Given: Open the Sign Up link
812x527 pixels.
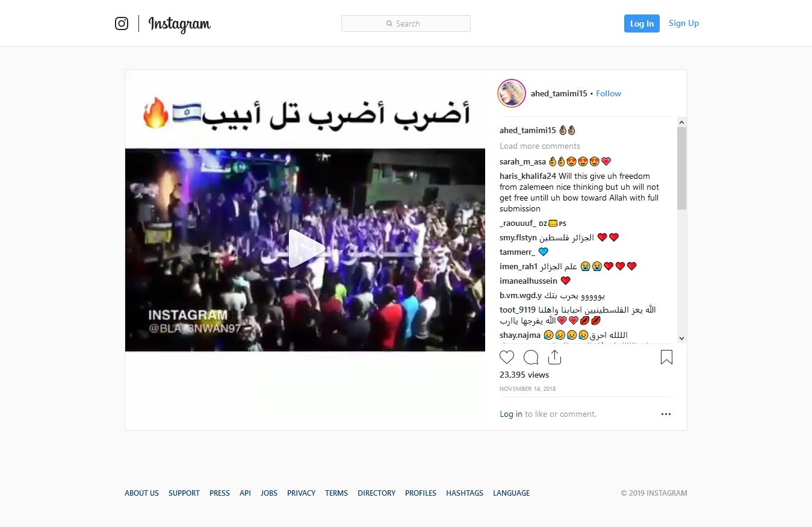Looking at the screenshot, I should (x=684, y=23).
